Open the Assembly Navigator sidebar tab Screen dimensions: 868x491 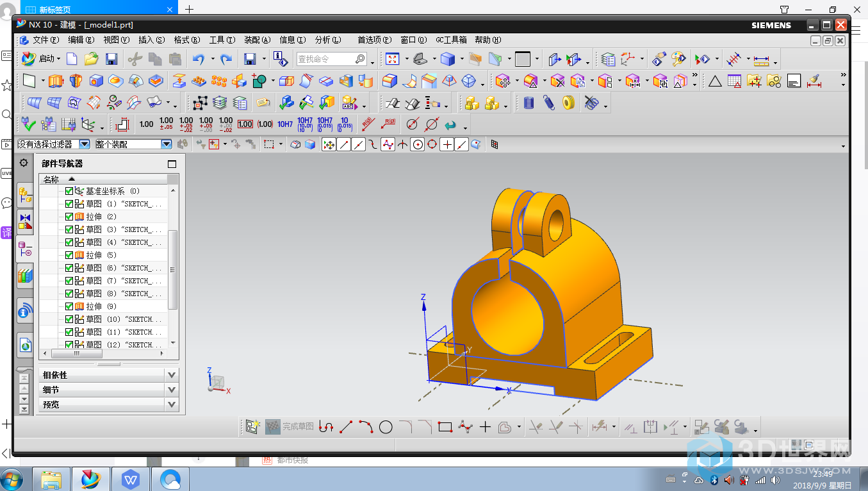[25, 194]
